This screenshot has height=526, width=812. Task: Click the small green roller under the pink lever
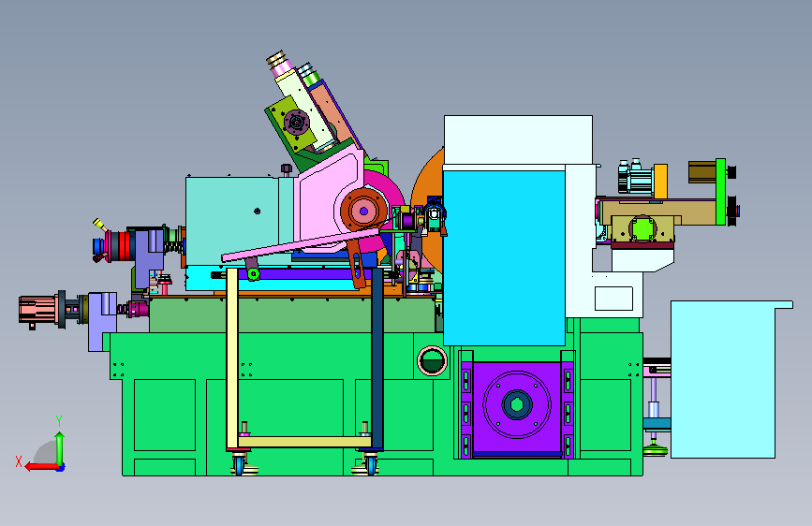253,274
